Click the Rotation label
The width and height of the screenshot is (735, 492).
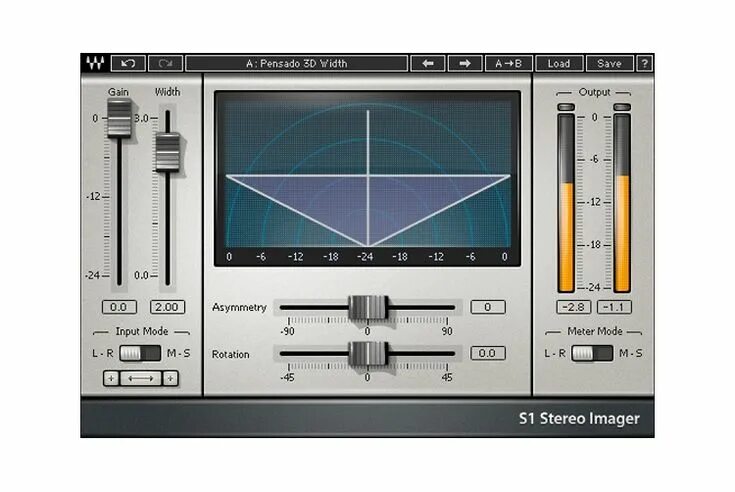[231, 354]
